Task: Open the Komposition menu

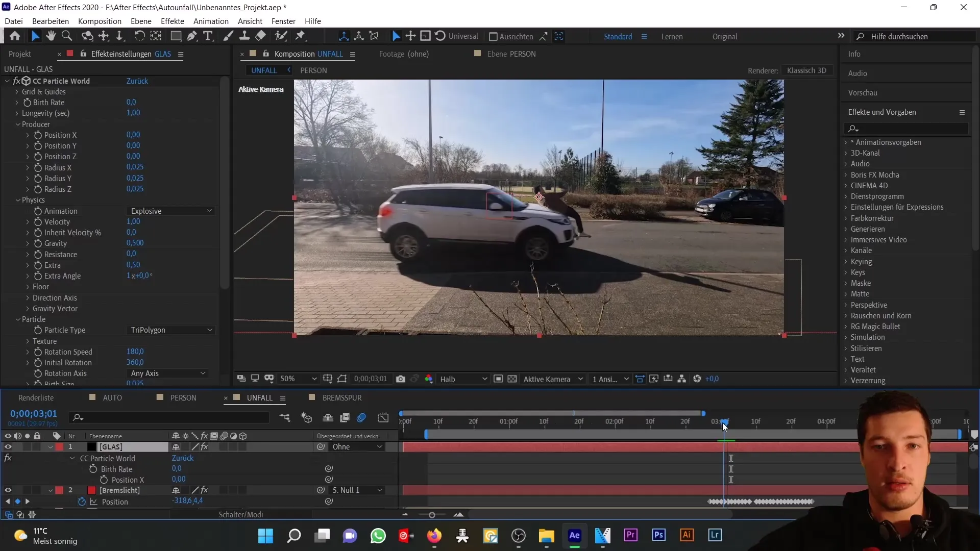Action: (x=100, y=21)
